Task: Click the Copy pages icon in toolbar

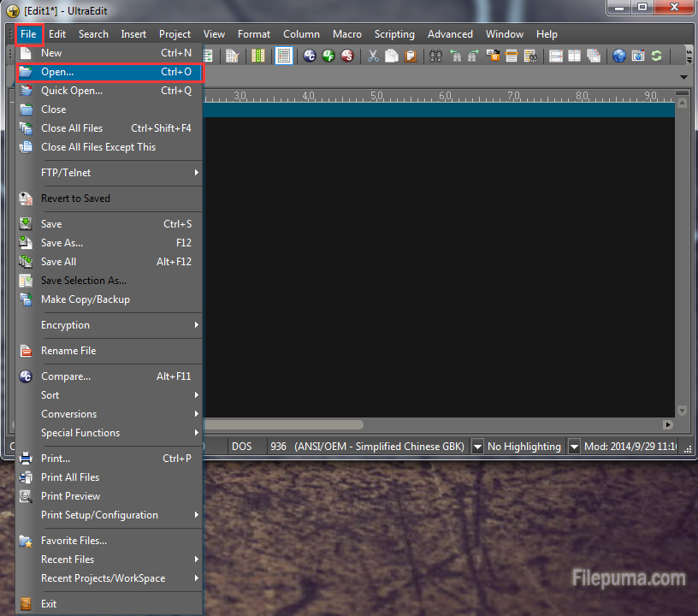Action: coord(392,56)
